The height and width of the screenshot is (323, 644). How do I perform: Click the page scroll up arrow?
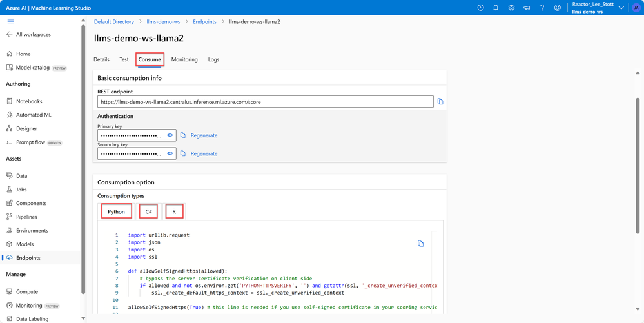click(638, 72)
